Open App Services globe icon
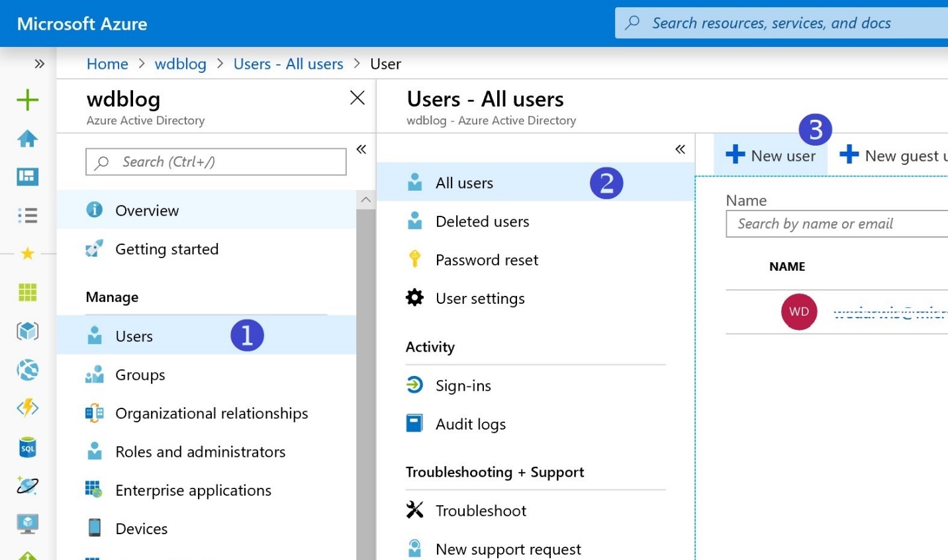This screenshot has width=948, height=560. coord(27,370)
